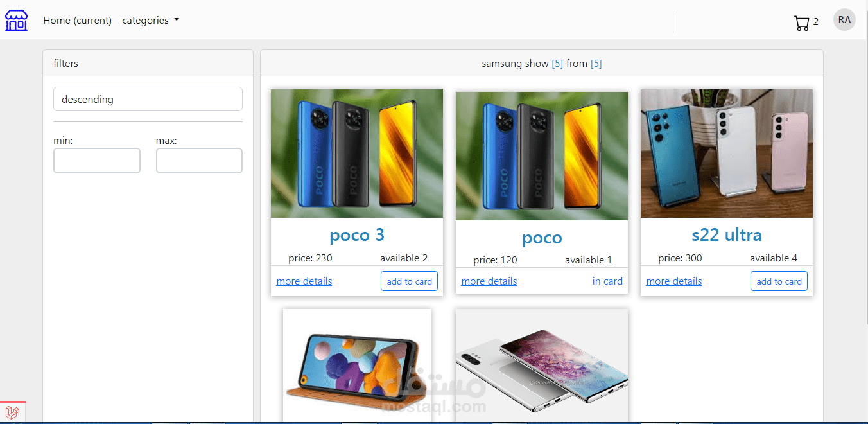868x424 pixels.
Task: Click the s22 ultra product image
Action: pos(727,154)
